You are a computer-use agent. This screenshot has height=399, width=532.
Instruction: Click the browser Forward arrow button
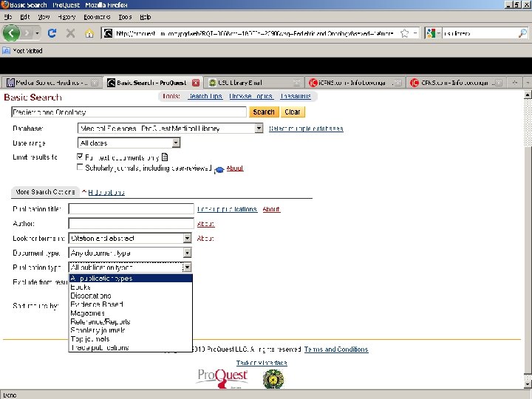tap(27, 33)
